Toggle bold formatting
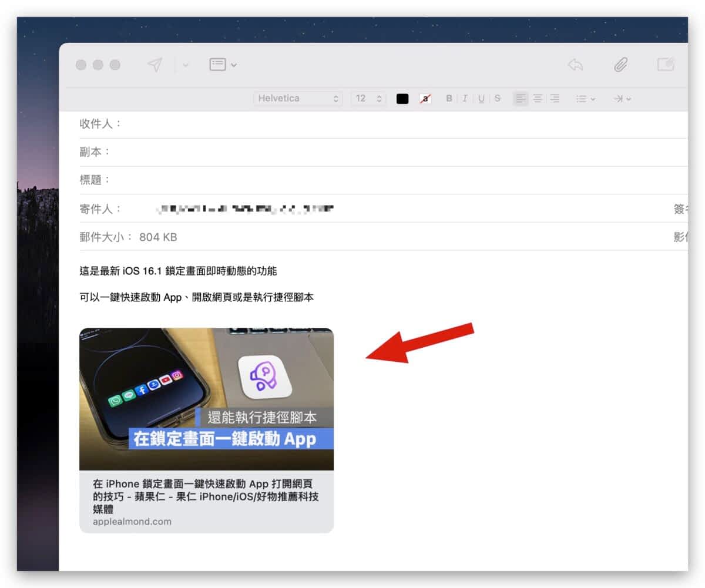 [449, 99]
